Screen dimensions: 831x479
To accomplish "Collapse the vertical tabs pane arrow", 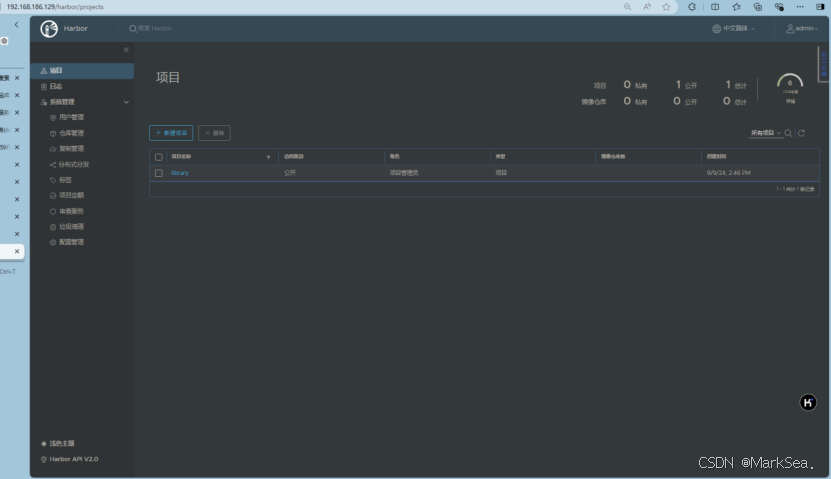I will 16,25.
